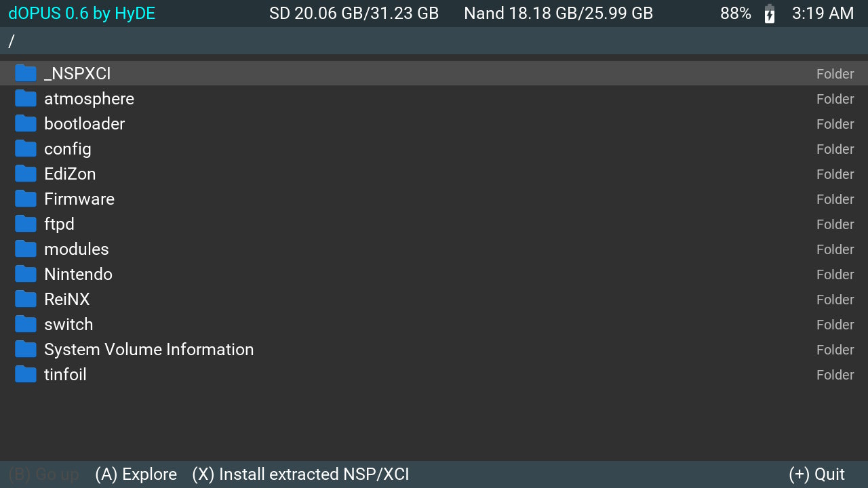Click the bootloader folder icon
Image resolution: width=868 pixels, height=488 pixels.
coord(25,123)
